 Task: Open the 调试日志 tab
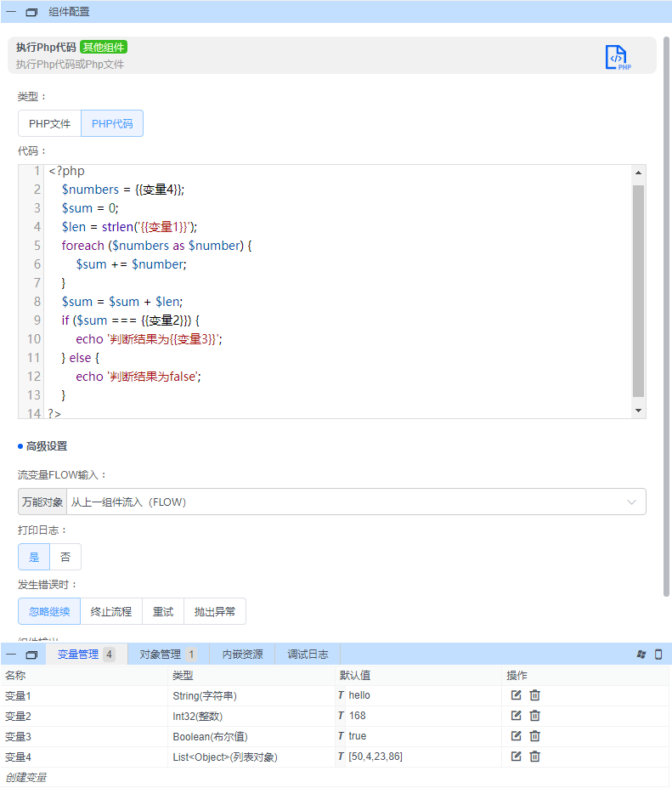(308, 655)
